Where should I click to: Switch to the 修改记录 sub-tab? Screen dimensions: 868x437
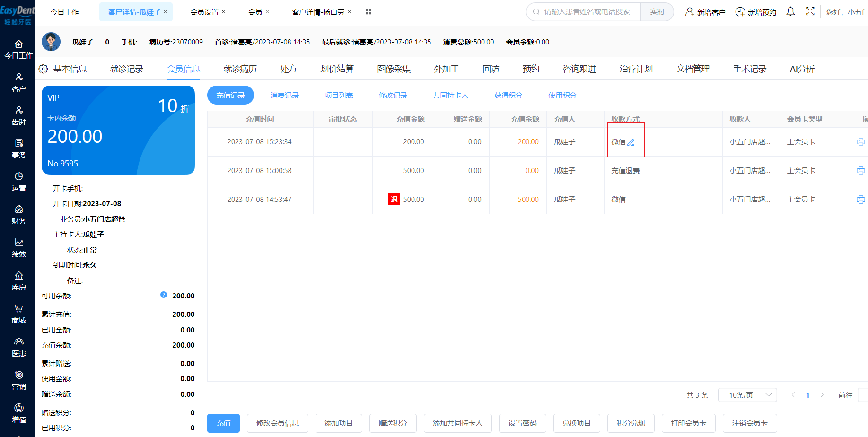(393, 96)
